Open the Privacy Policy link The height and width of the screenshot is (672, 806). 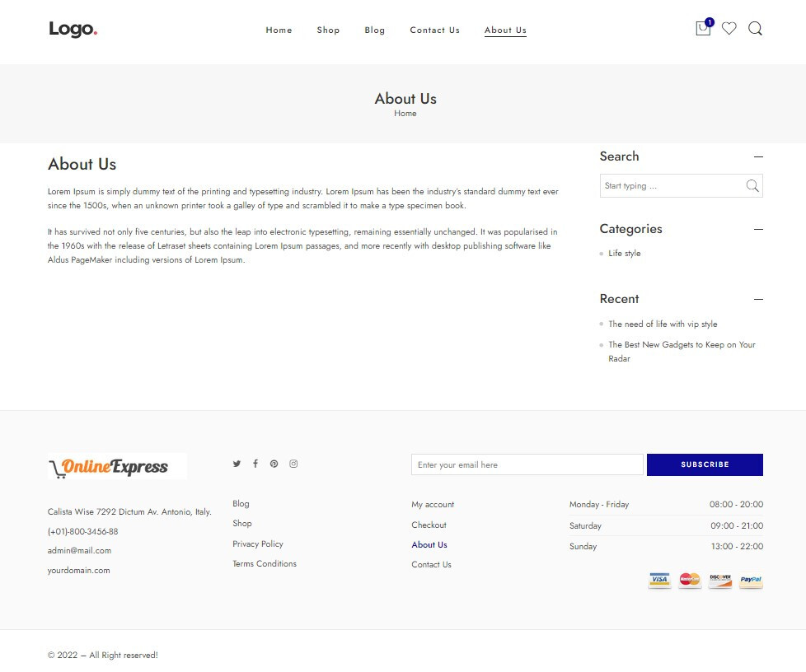257,544
